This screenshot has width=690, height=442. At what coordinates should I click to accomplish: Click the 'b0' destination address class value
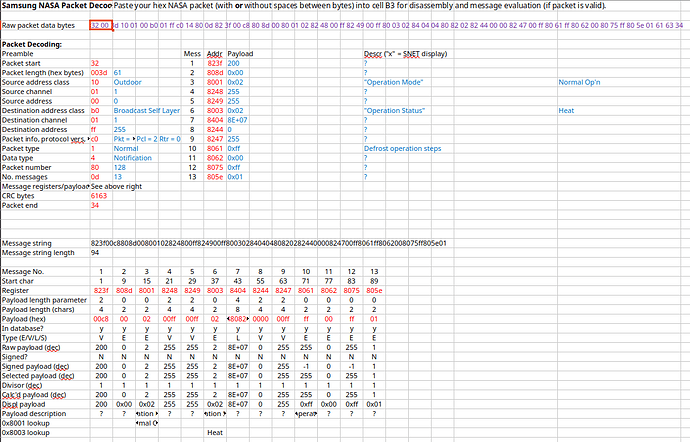(x=95, y=110)
